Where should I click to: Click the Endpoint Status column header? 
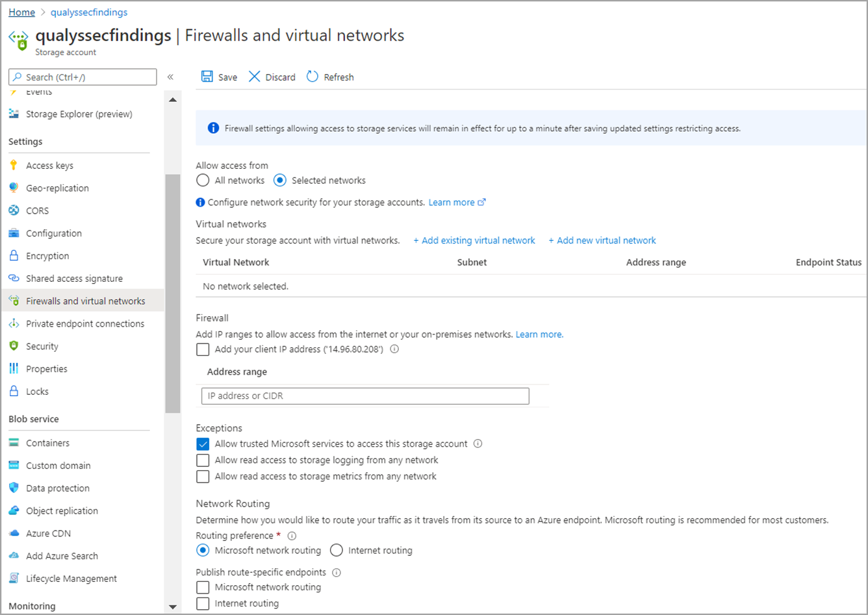[x=828, y=262]
